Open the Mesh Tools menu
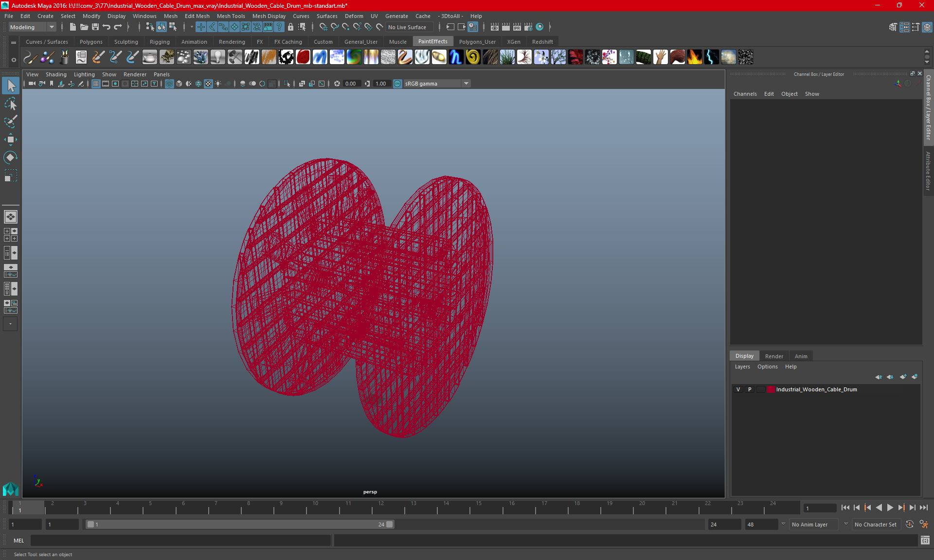 click(231, 16)
